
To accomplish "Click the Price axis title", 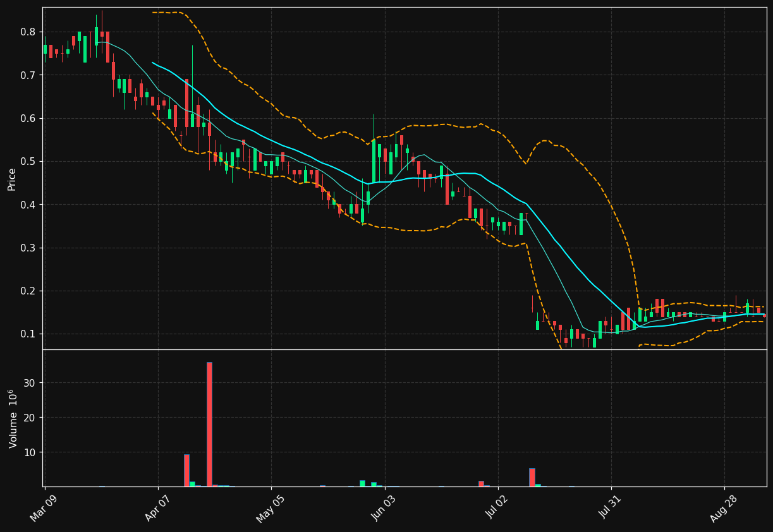I will 12,179.
